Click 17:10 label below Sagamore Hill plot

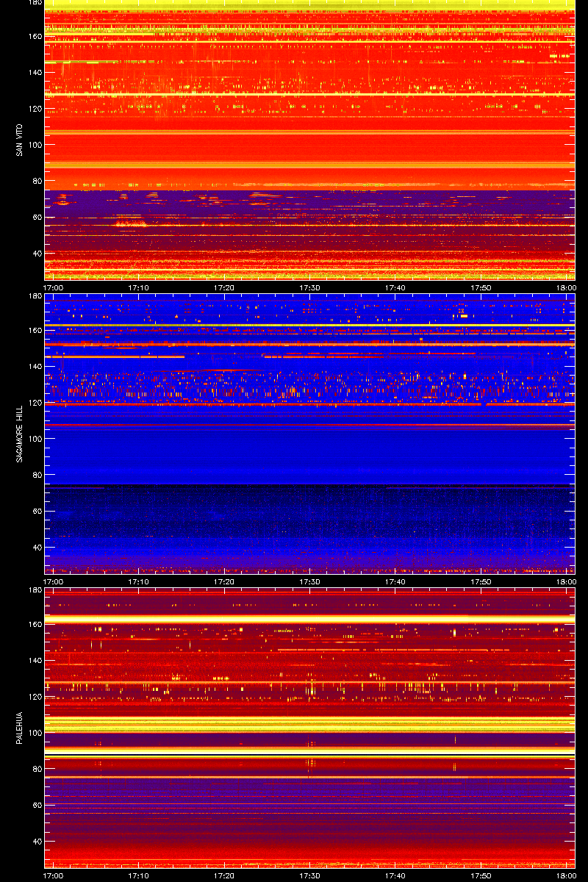coord(139,582)
